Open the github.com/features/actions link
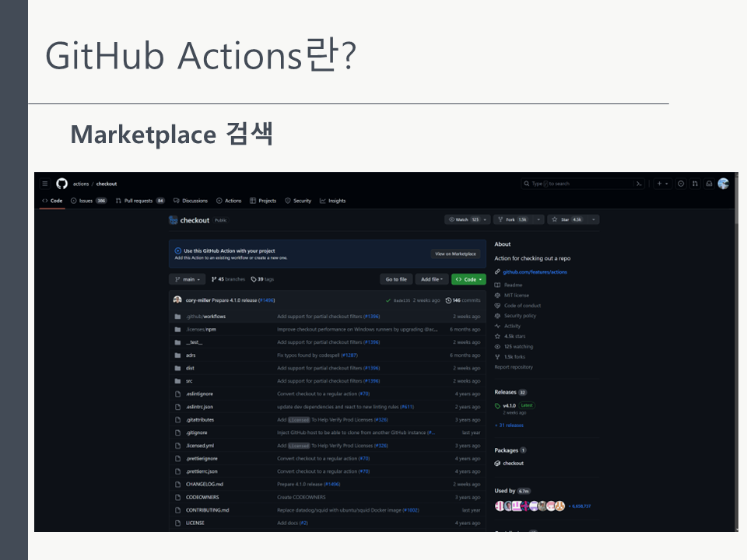Image resolution: width=747 pixels, height=560 pixels. (x=535, y=272)
